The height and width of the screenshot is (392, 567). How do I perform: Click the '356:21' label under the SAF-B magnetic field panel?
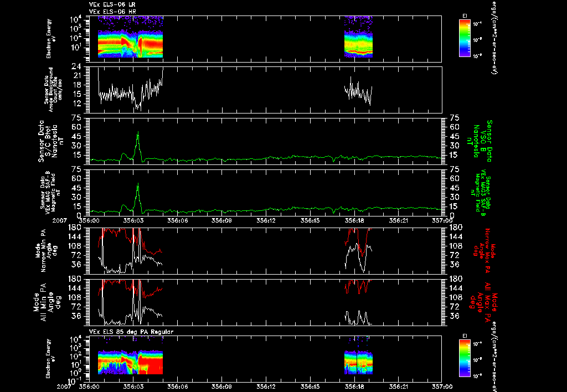[399, 220]
